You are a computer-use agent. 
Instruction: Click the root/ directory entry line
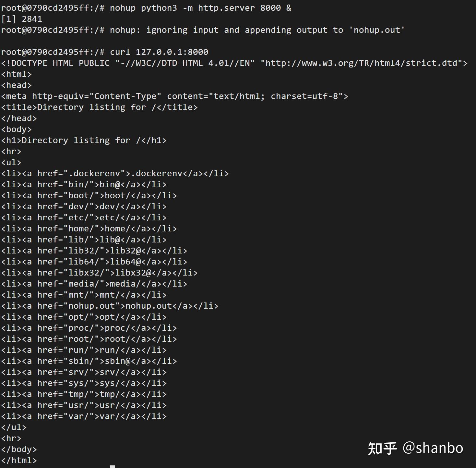coord(89,339)
